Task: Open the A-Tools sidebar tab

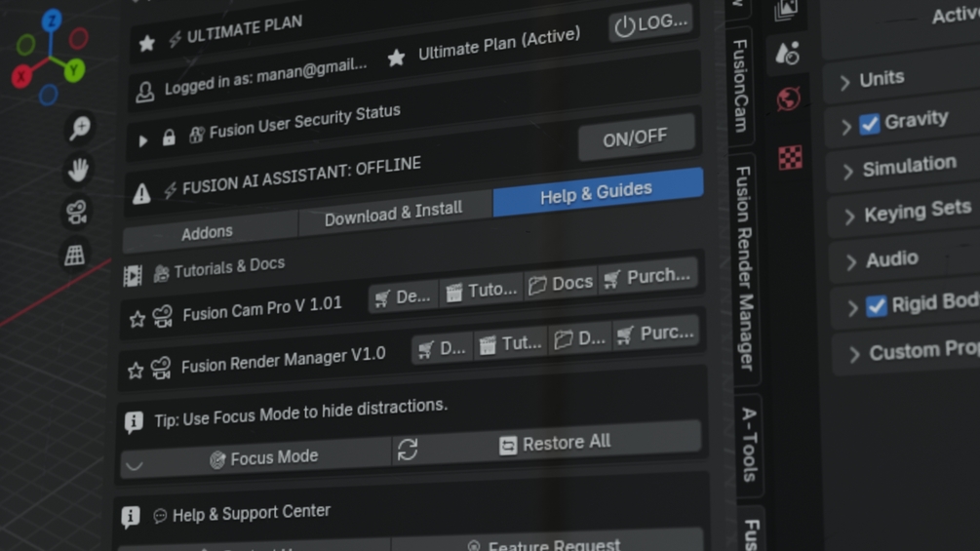Action: click(x=749, y=445)
